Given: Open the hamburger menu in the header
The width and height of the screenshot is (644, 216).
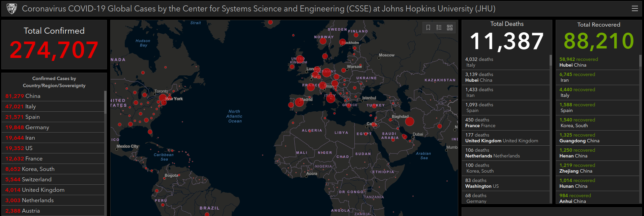Looking at the screenshot, I should (635, 8).
